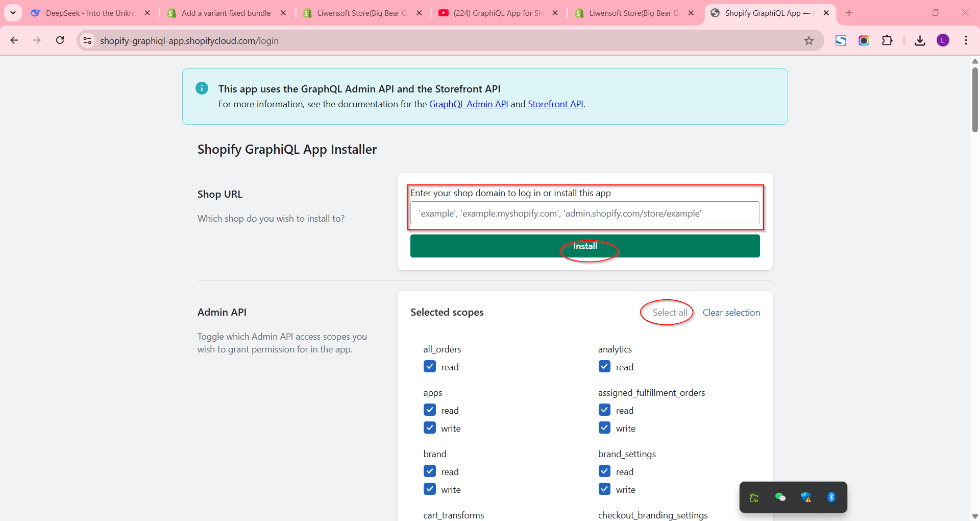Toggle apps read checkbox
Image resolution: width=980 pixels, height=521 pixels.
coord(430,410)
